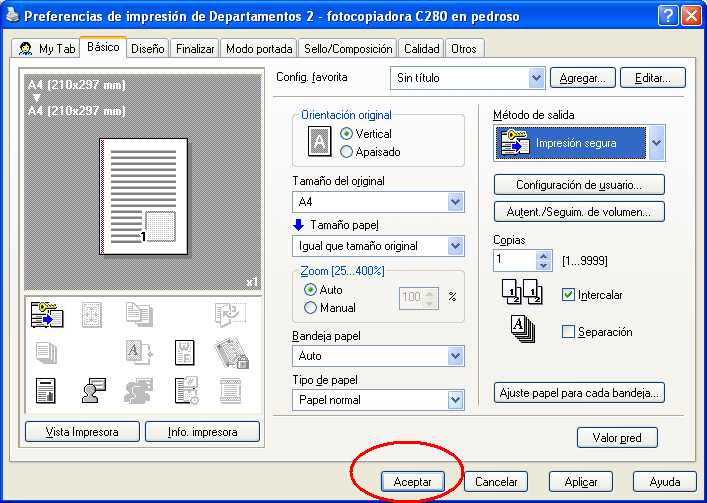707x503 pixels.
Task: Expand the Método de salida dropdown arrow
Action: point(656,143)
